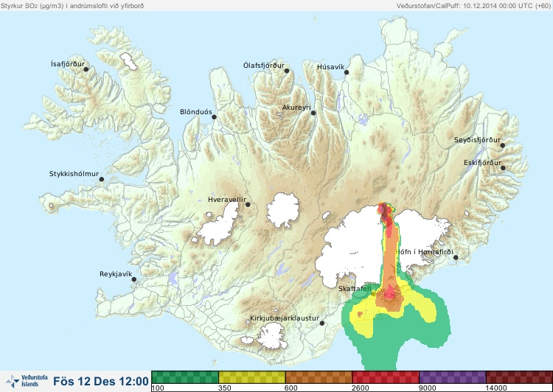This screenshot has height=392, width=553.
Task: Click the Seyðisfjörður label text
Action: (x=477, y=140)
